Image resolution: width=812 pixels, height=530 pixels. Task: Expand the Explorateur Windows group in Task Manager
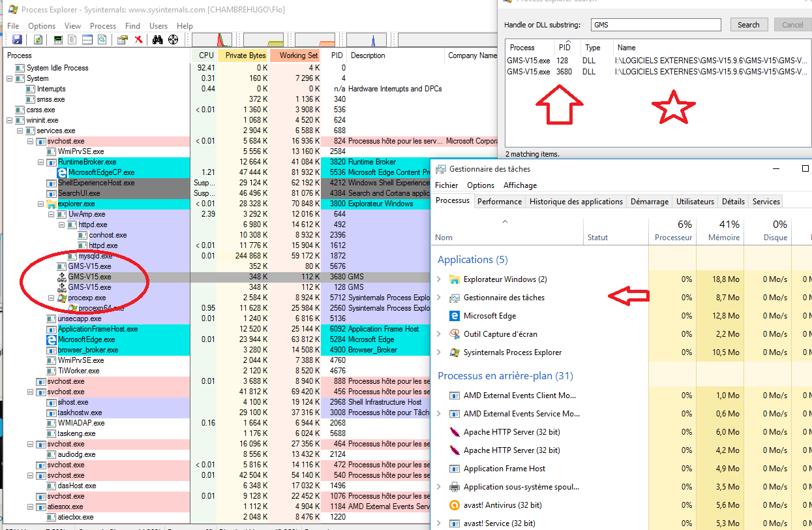click(x=439, y=279)
